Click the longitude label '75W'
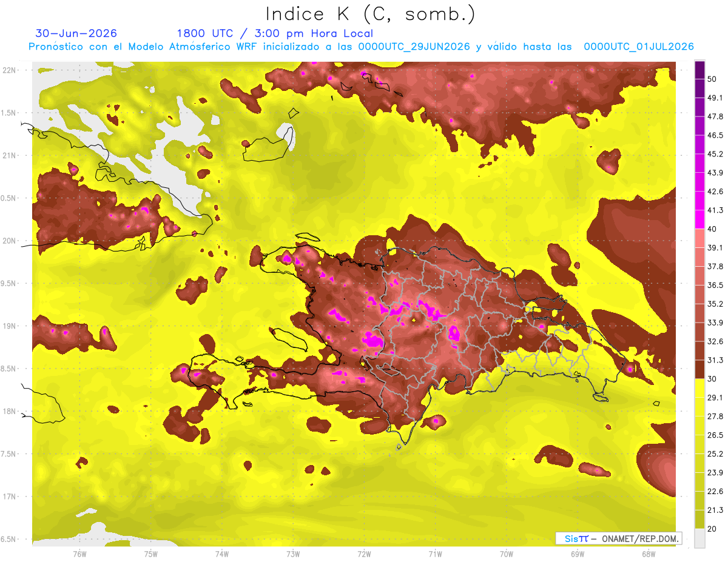728x562 pixels. (150, 554)
